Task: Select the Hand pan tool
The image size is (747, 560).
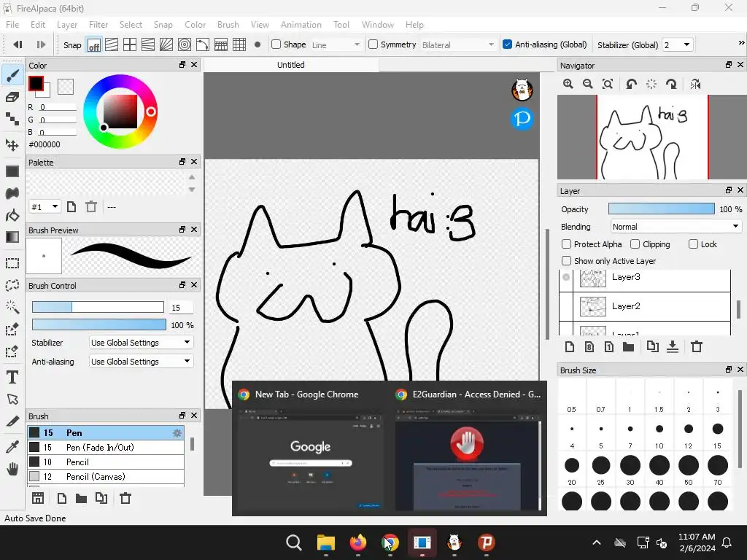Action: tap(12, 469)
